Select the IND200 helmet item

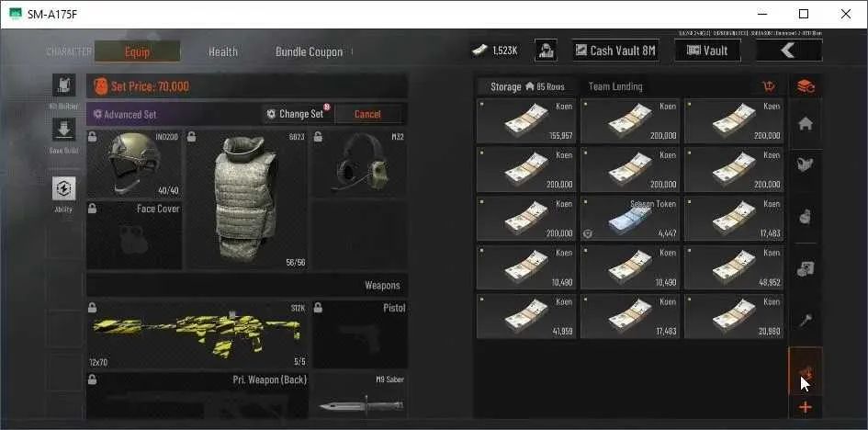pos(134,164)
